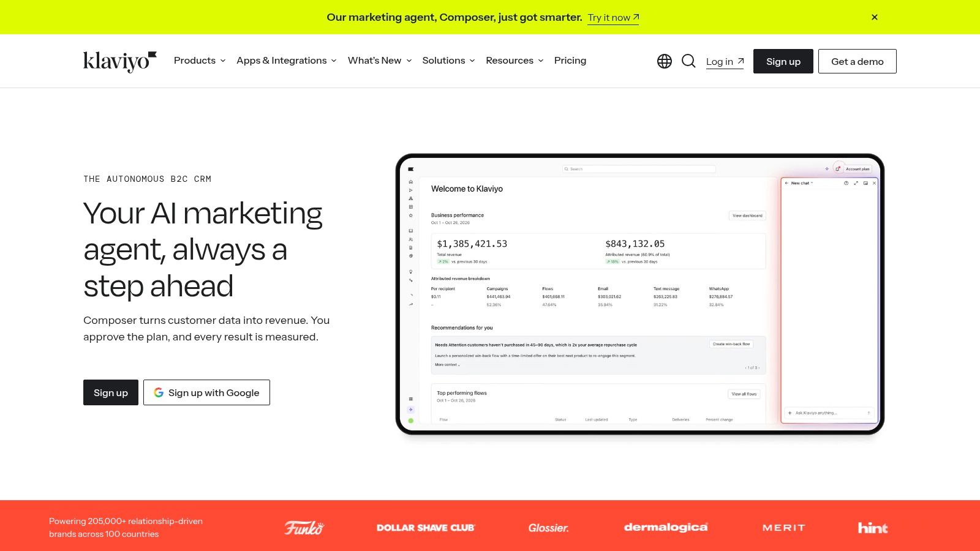Follow the Try it now link

coord(613,18)
